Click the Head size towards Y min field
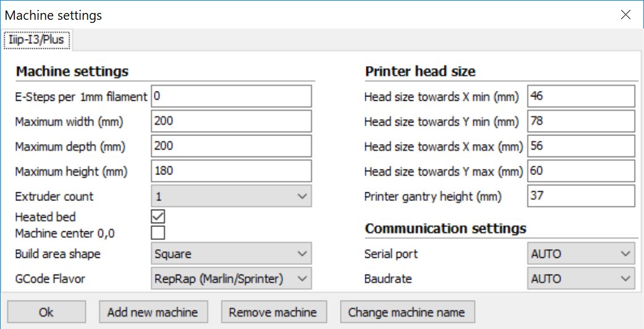 [x=581, y=121]
